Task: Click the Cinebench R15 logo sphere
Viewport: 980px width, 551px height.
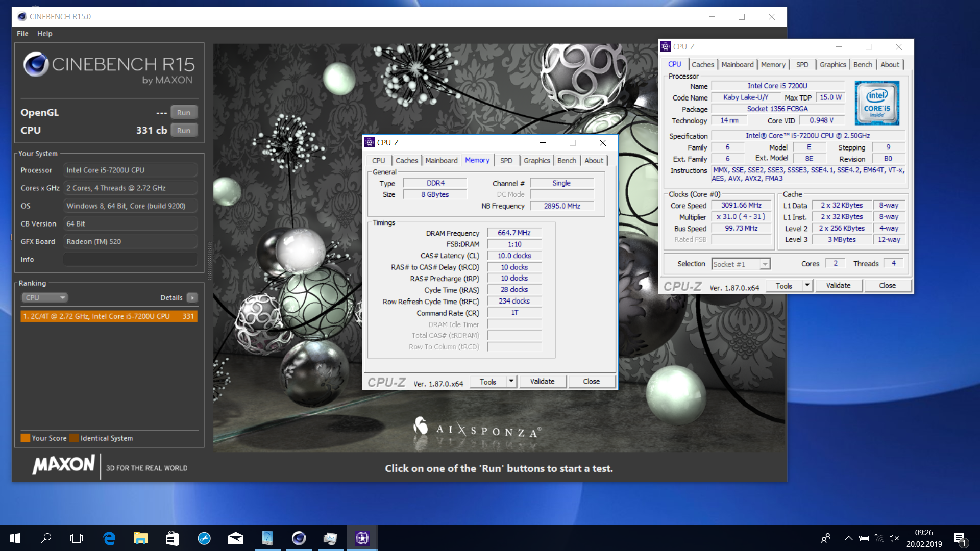Action: click(36, 64)
